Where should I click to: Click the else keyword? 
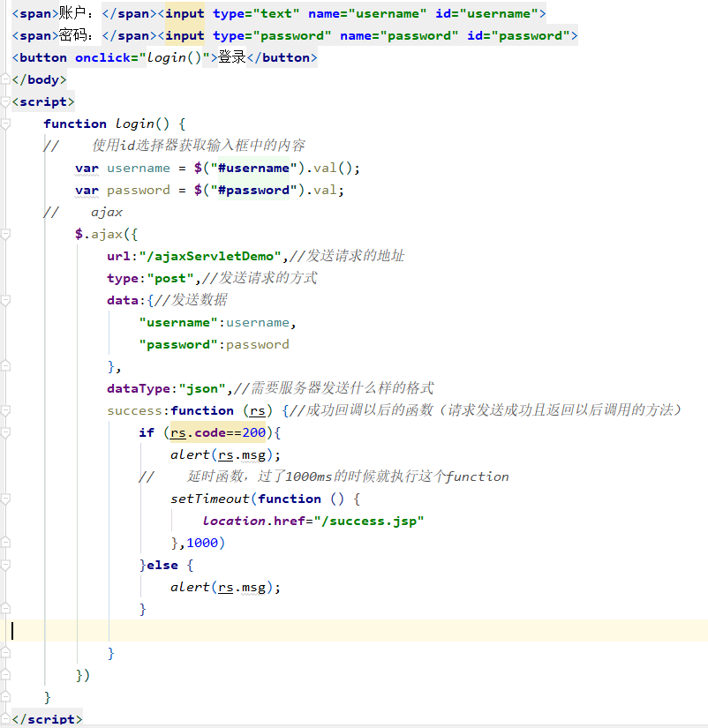162,565
